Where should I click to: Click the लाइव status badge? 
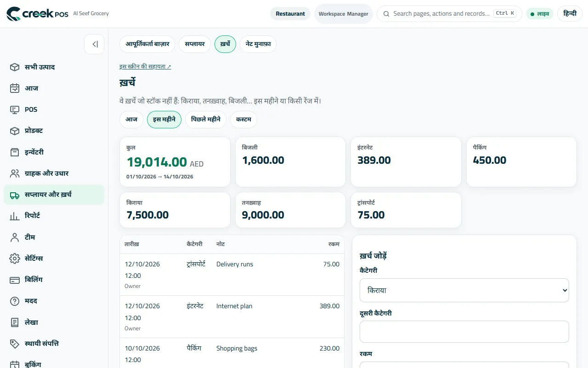pyautogui.click(x=540, y=14)
